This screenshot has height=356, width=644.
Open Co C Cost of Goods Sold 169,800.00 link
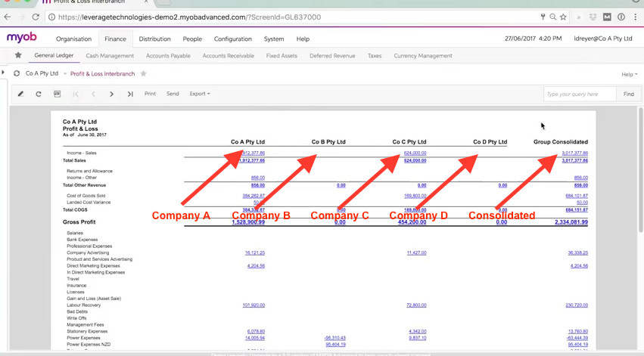415,196
